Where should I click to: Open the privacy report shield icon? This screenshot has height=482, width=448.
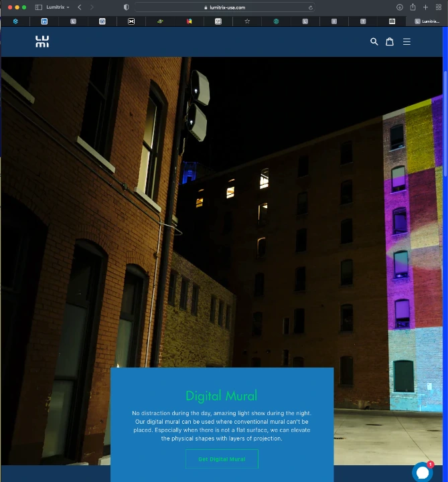click(126, 7)
